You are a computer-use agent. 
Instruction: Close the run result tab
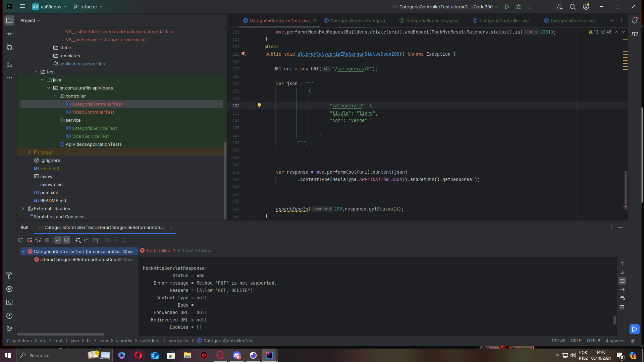coord(171,227)
